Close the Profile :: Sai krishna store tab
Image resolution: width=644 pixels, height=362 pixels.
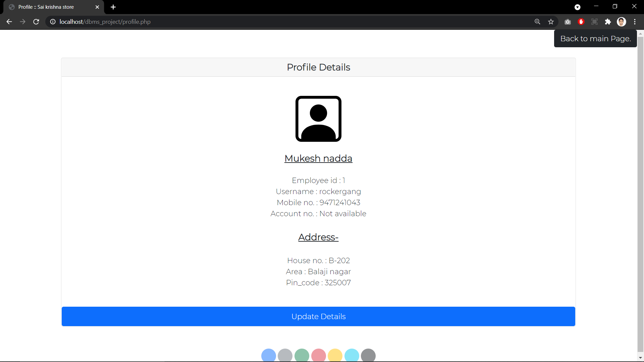(97, 7)
